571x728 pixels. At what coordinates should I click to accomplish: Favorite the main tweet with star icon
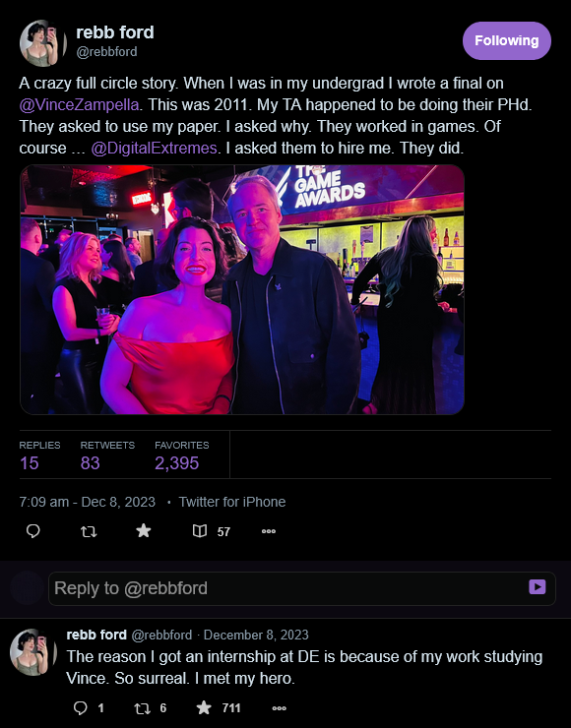coord(144,530)
